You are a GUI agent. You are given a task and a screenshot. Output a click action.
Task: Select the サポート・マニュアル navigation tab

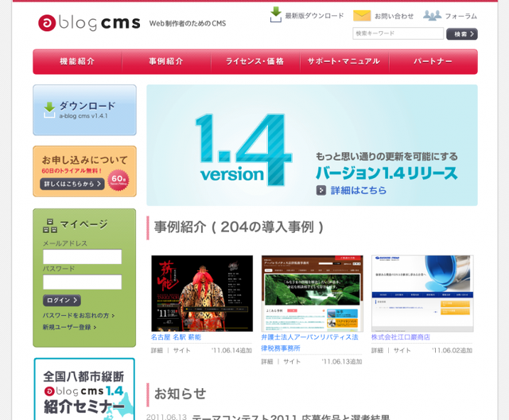pyautogui.click(x=344, y=61)
